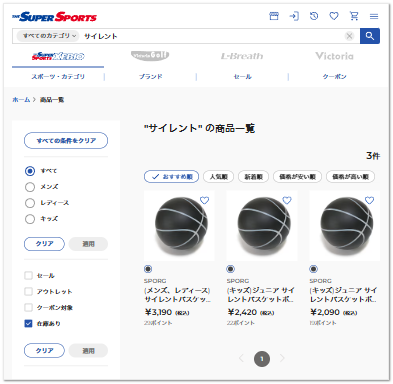Screen dimensions: 393x384
Task: Open the hamburger menu icon
Action: click(x=374, y=16)
